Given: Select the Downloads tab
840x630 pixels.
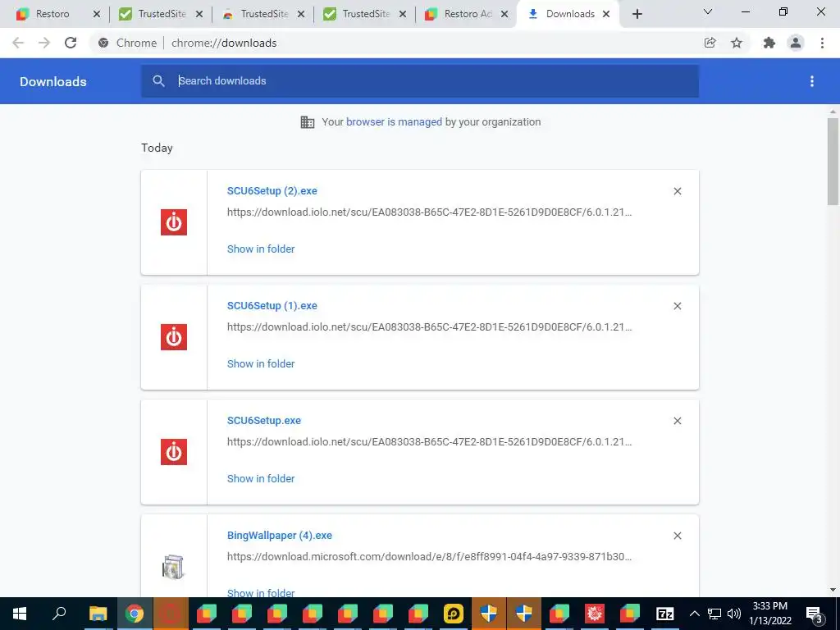Looking at the screenshot, I should coord(568,14).
